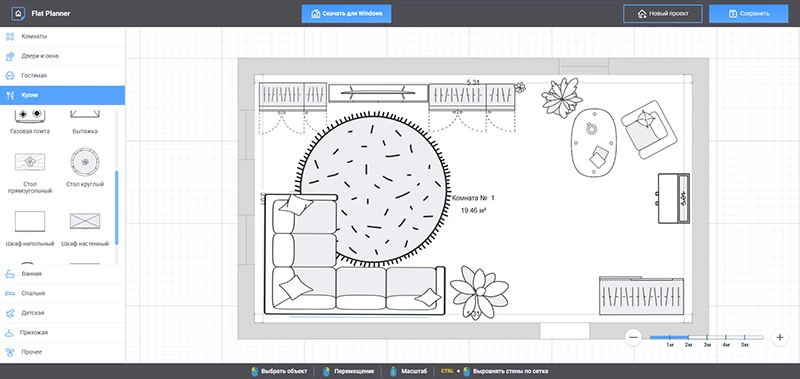Screen dimensions: 800x379
Task: Select the Шкаф настенный item
Action: (85, 229)
